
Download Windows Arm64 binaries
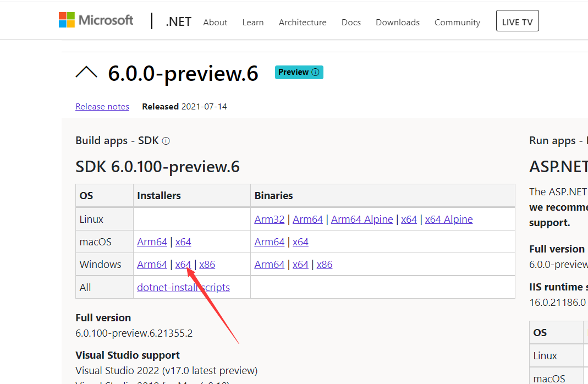(270, 265)
